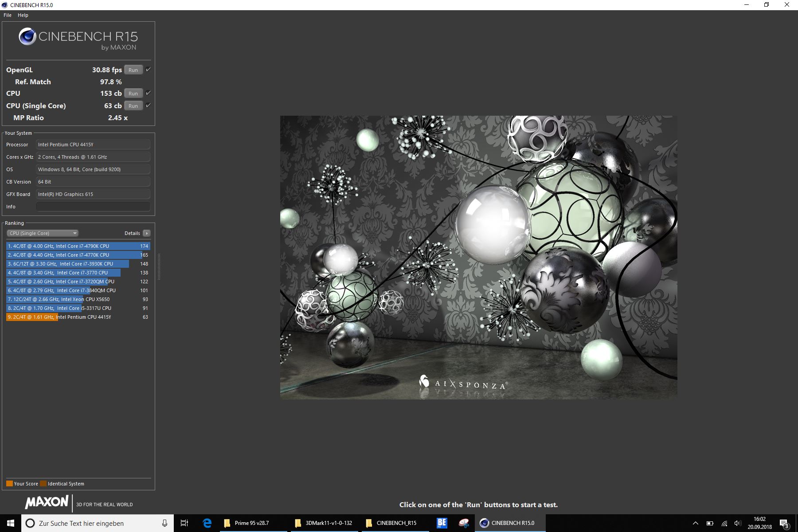The height and width of the screenshot is (532, 798).
Task: Click CINEBENCH R15.0 taskbar button
Action: point(510,523)
